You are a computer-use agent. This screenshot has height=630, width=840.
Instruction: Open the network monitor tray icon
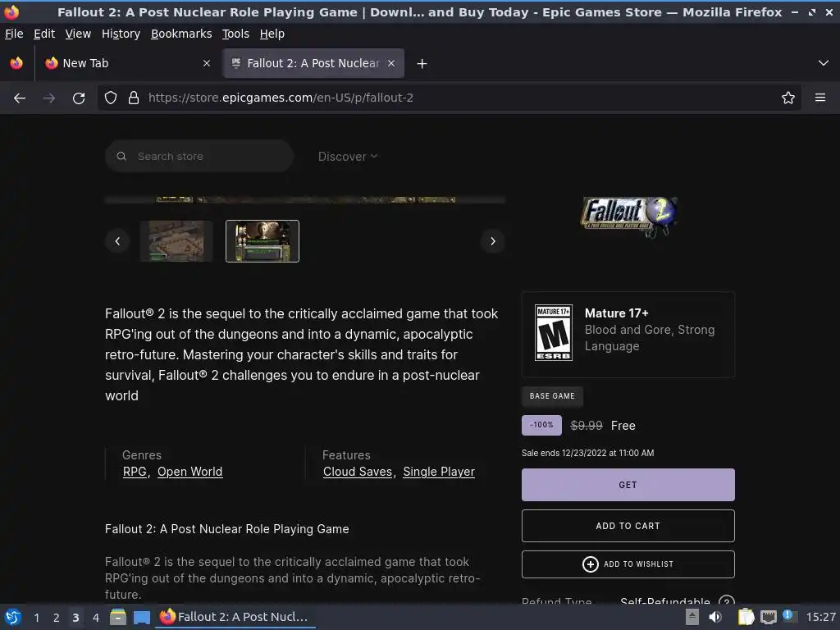[x=768, y=617]
